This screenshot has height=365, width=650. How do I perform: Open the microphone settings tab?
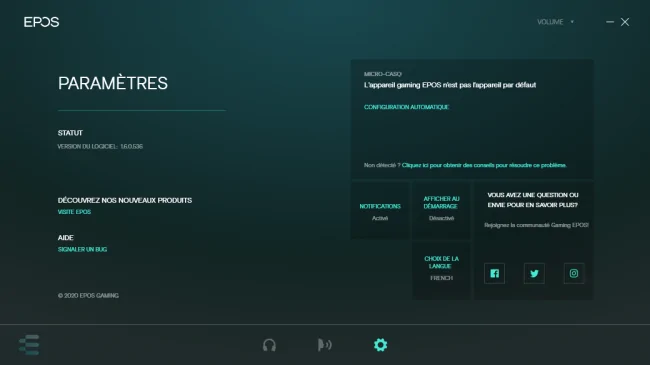pos(325,345)
